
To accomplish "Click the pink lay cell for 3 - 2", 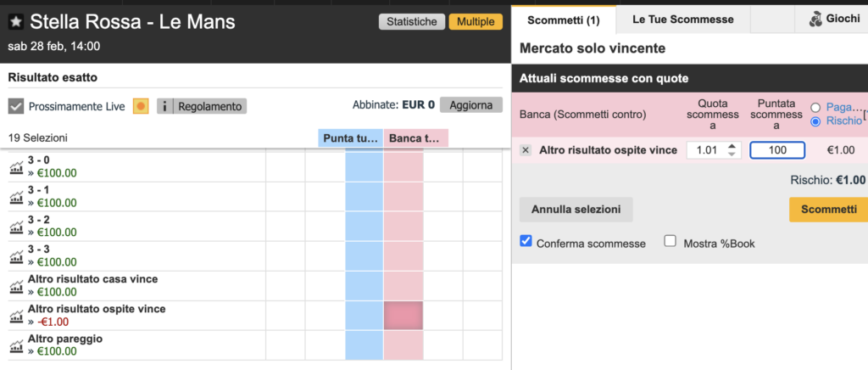I will 403,227.
